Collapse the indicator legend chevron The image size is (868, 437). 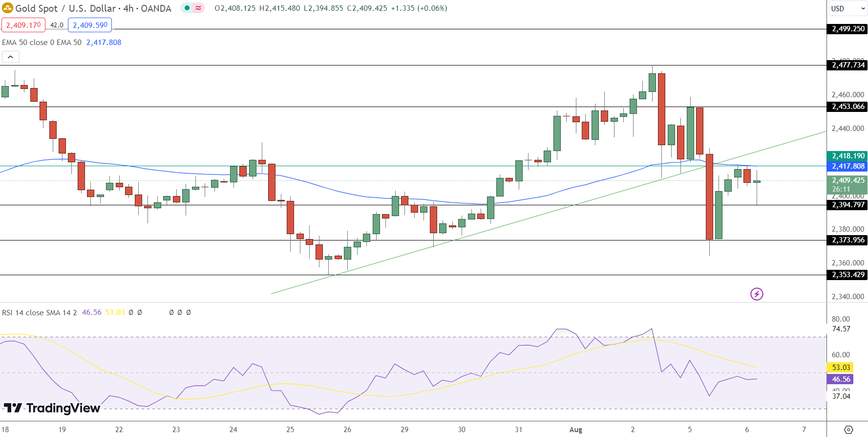11,57
